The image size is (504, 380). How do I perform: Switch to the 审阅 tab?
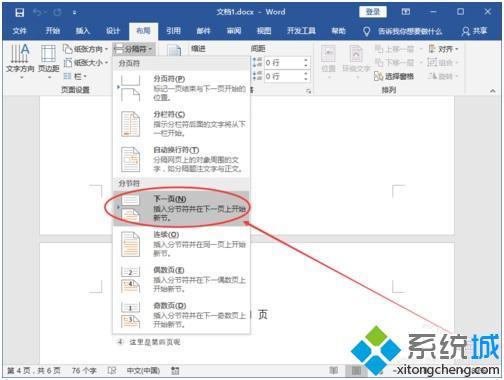234,31
